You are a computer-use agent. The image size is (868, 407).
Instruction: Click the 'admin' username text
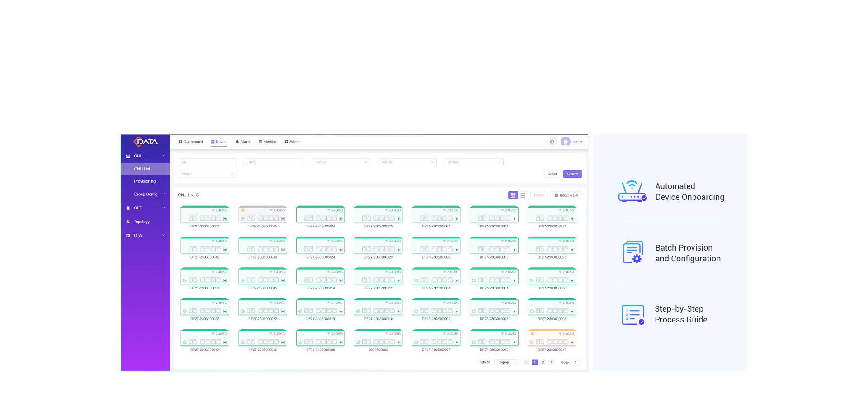[x=577, y=142]
